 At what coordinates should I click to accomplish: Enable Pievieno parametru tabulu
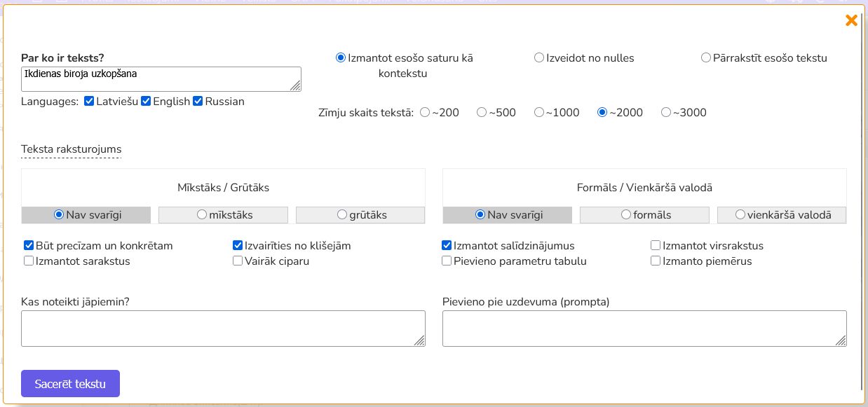(x=446, y=261)
